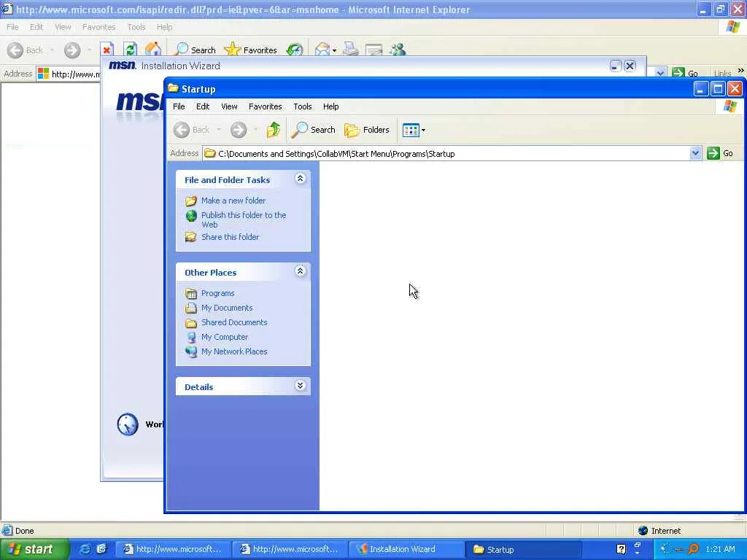Screen dimensions: 747x560
Task: Open the Mail dropdown arrow in IE toolbar
Action: point(334,50)
